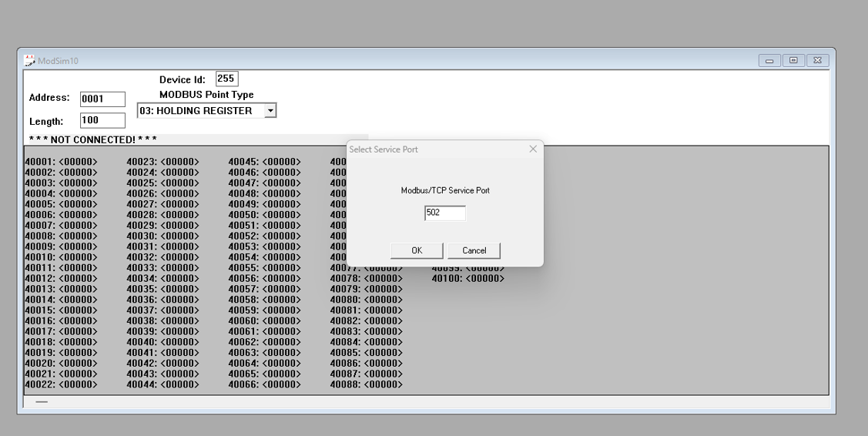Select register 40002 value
868x436 pixels.
coord(78,173)
